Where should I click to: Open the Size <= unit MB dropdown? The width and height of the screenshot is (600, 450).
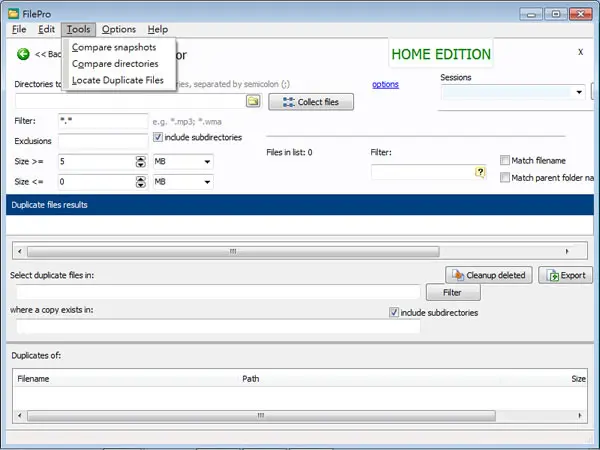tap(183, 182)
